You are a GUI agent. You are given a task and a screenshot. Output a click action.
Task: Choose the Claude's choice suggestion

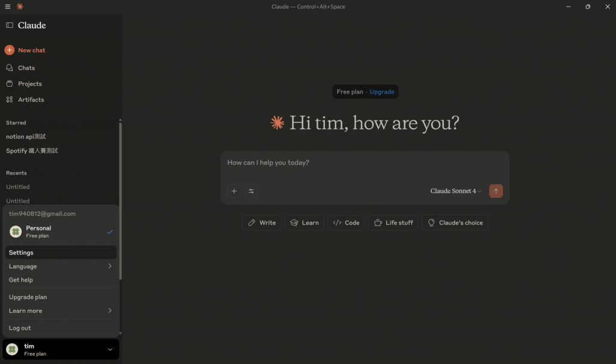coord(455,223)
